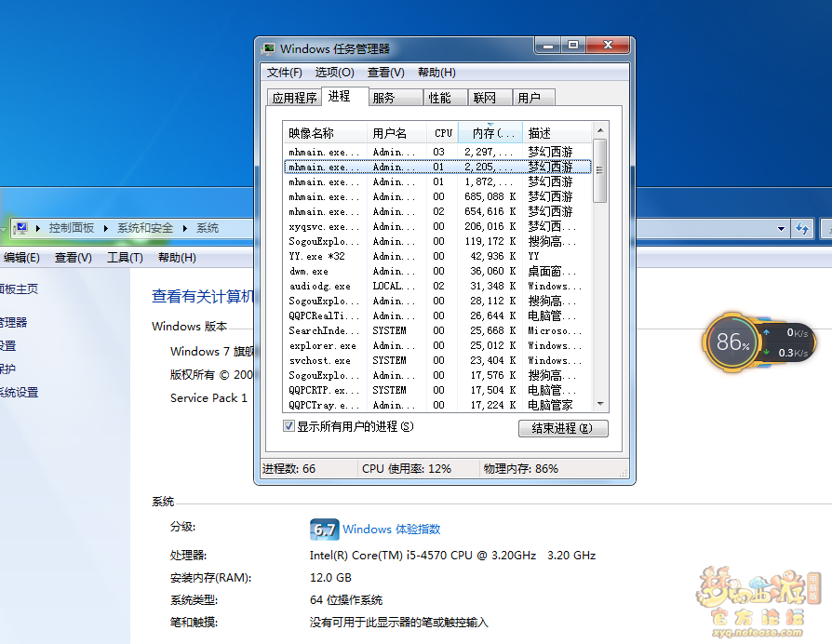This screenshot has width=832, height=644.
Task: Open the 联网 tab
Action: (x=490, y=98)
